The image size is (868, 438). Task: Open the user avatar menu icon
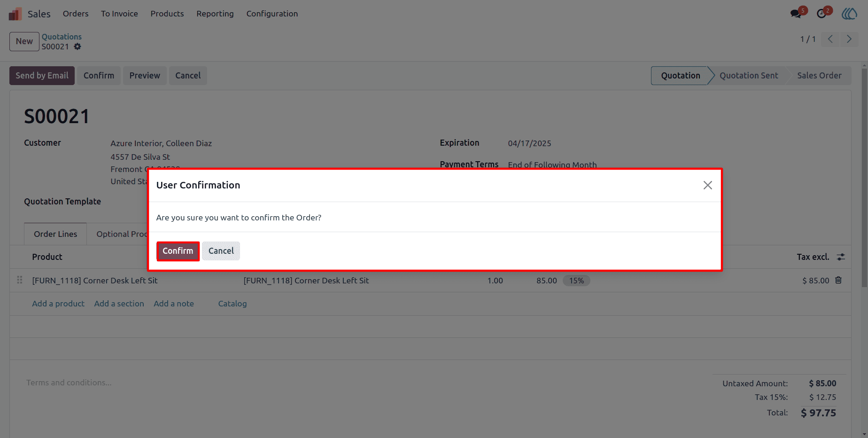point(849,14)
